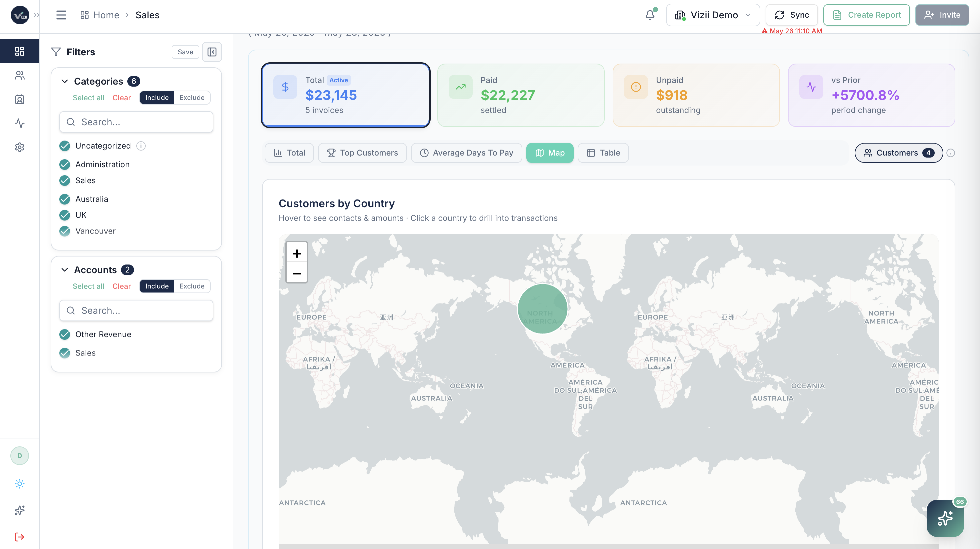Select the Unpaid summary card
980x549 pixels.
coord(696,95)
